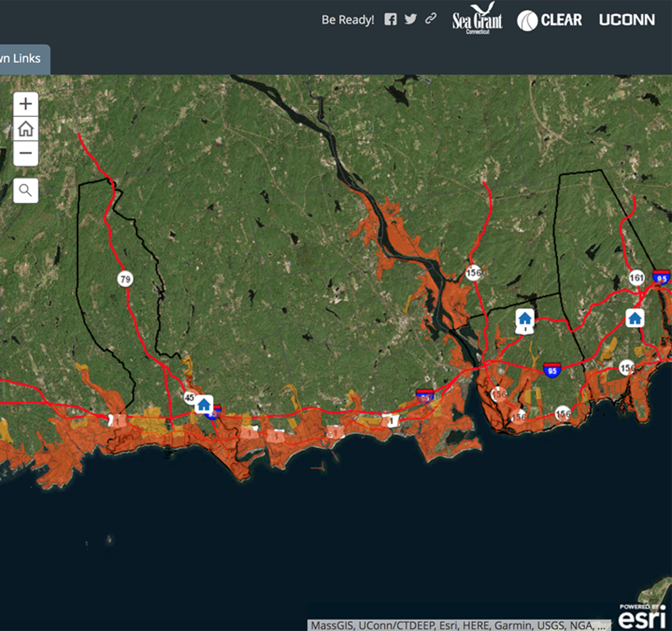Select the house marker near Route 45
The image size is (672, 631).
(x=203, y=404)
